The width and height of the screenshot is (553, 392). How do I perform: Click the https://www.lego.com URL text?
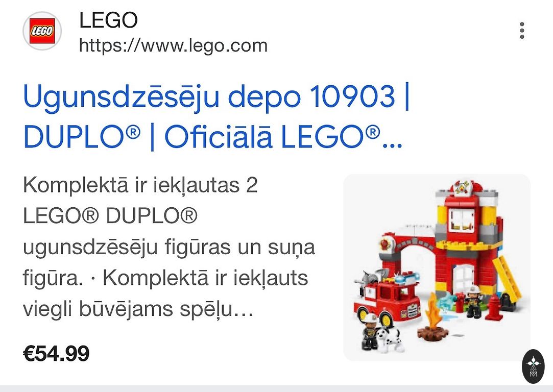(x=173, y=46)
